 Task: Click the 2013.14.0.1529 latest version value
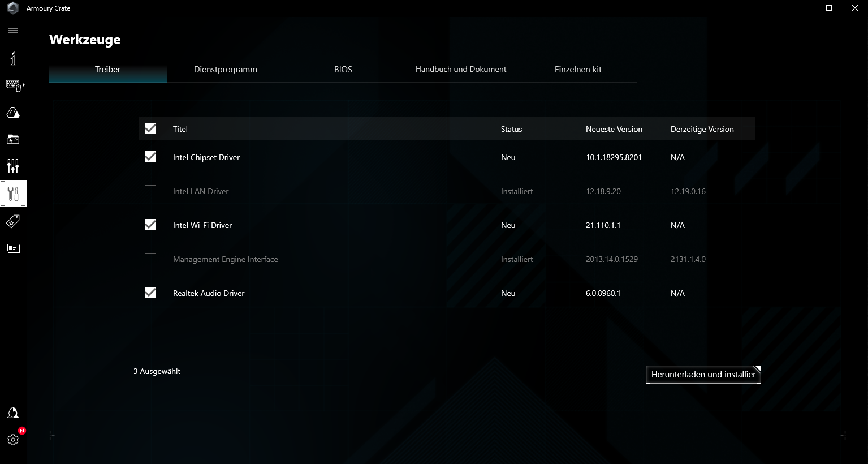[x=612, y=259]
